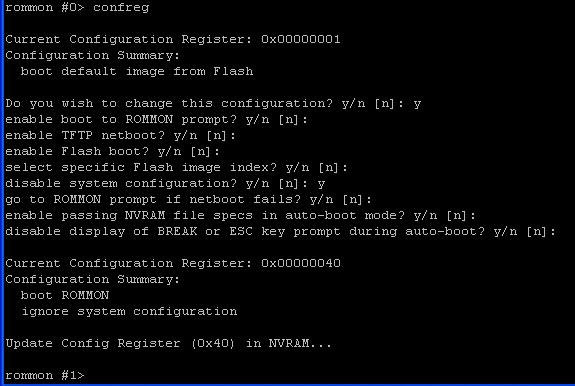
Task: Click 'boot default image from Flash' line
Action: tap(137, 71)
